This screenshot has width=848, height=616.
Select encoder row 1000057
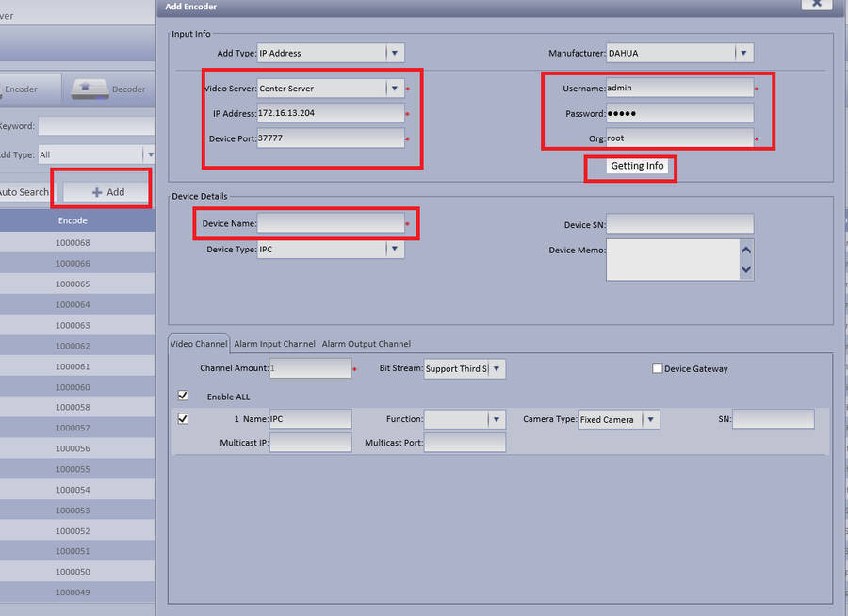[x=73, y=428]
